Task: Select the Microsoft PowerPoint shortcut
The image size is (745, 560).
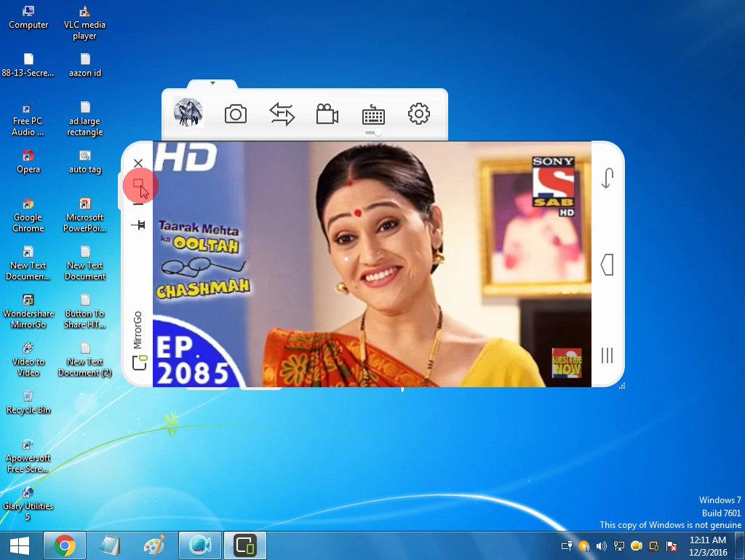Action: coord(85,216)
